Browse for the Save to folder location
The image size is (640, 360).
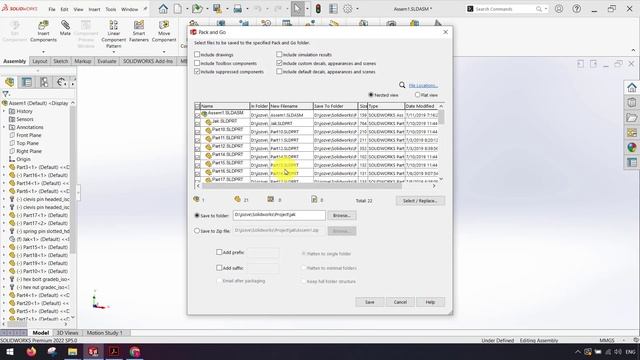(342, 215)
